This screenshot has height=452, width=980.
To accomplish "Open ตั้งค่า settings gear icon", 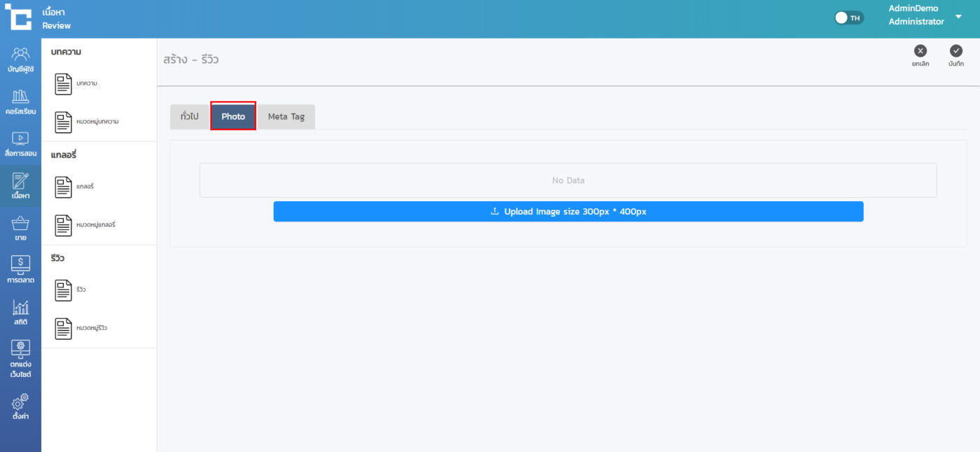I will pyautogui.click(x=20, y=406).
